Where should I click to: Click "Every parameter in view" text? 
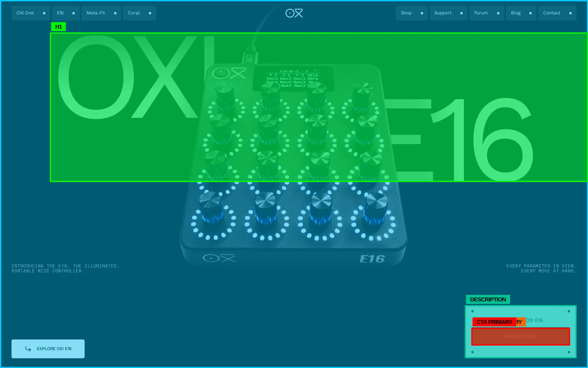(541, 268)
